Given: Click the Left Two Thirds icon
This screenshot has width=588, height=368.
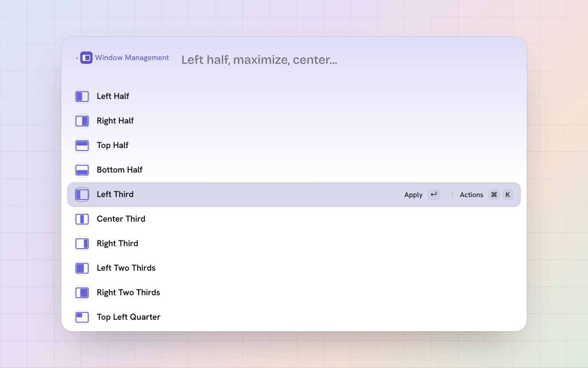Looking at the screenshot, I should 82,268.
